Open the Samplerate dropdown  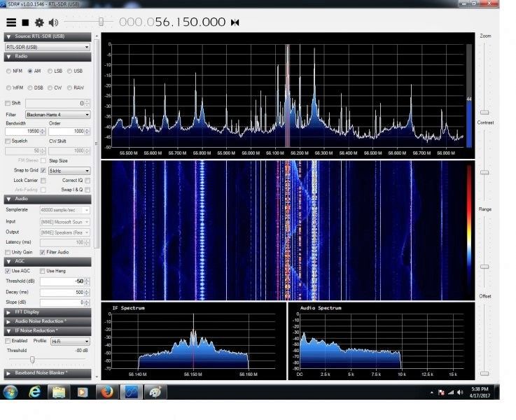(65, 210)
